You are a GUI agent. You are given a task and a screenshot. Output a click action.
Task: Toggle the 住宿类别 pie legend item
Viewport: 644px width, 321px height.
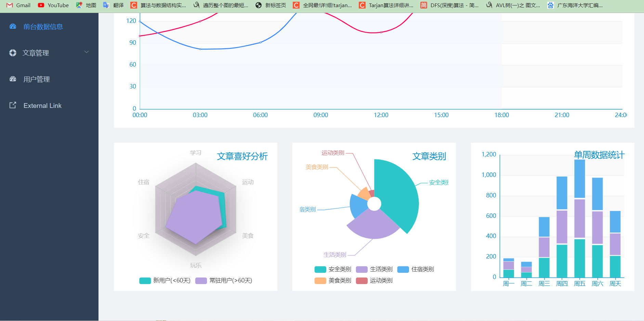416,269
